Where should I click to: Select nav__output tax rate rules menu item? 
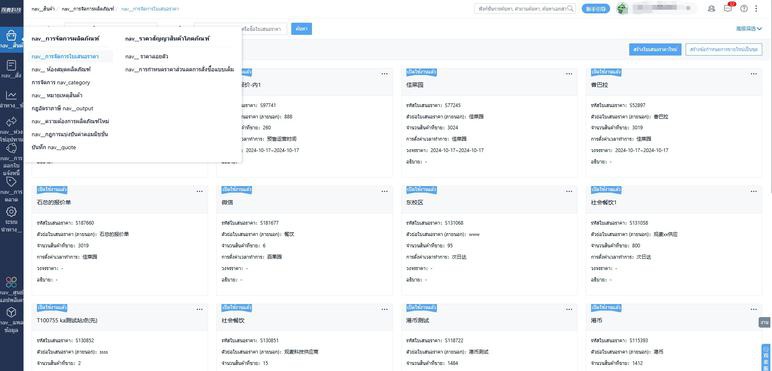click(x=62, y=108)
